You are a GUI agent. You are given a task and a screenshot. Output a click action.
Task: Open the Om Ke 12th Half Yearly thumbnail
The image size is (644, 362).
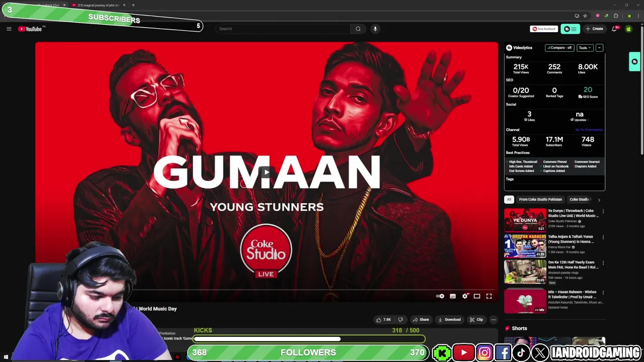coord(525,271)
